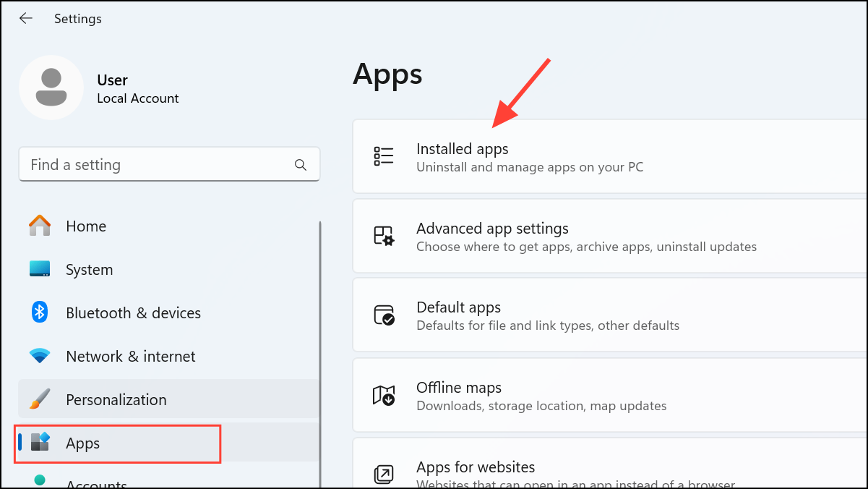
Task: Click the Apps for websites icon
Action: [x=384, y=473]
